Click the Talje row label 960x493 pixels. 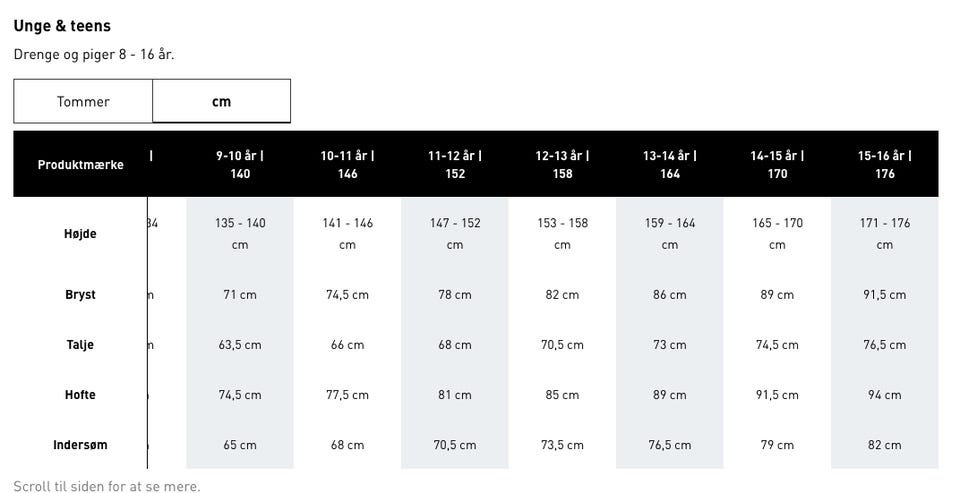point(80,345)
